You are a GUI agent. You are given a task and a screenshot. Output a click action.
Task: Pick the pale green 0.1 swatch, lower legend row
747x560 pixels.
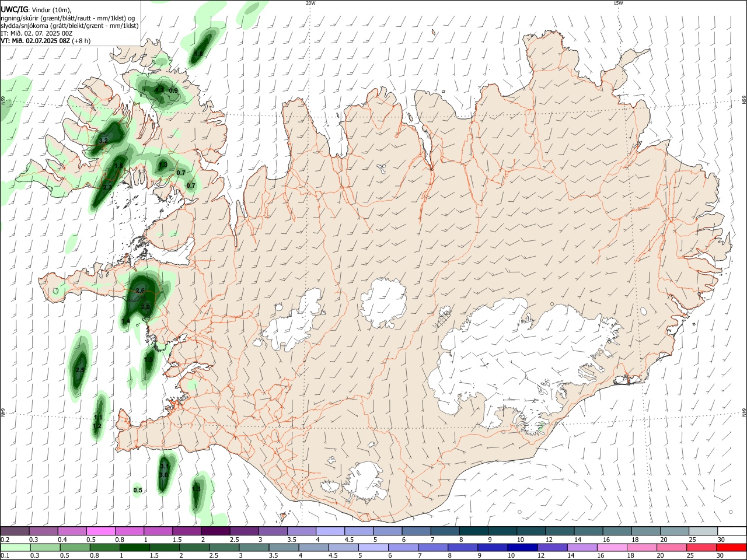coord(16,547)
